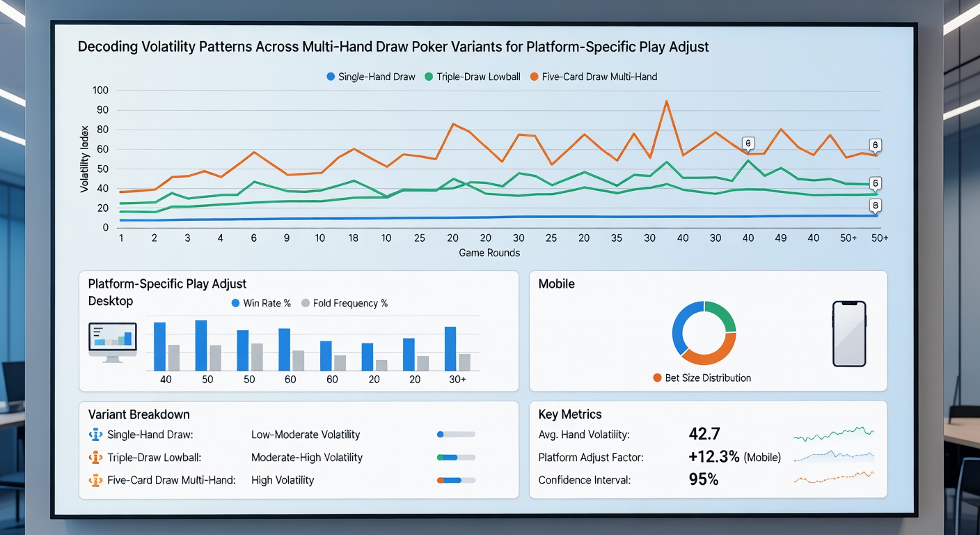Screen dimensions: 980x535
Task: Click the Variant Breakdown heading
Action: point(139,414)
